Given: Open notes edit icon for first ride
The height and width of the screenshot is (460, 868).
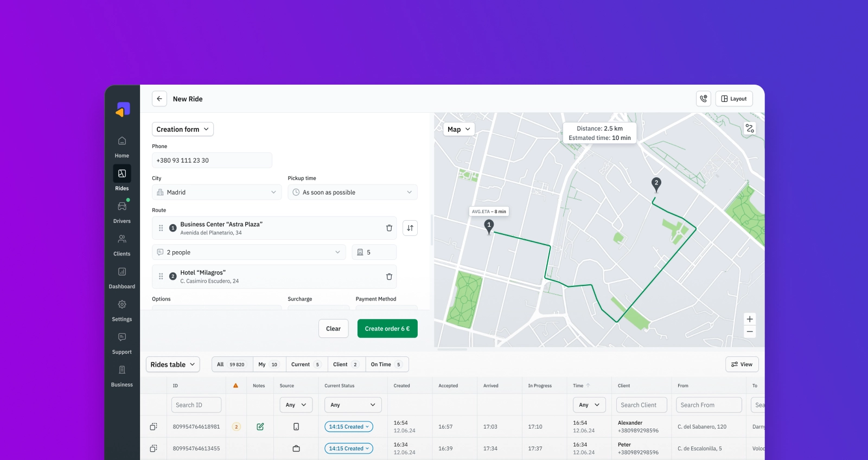Looking at the screenshot, I should click(260, 427).
